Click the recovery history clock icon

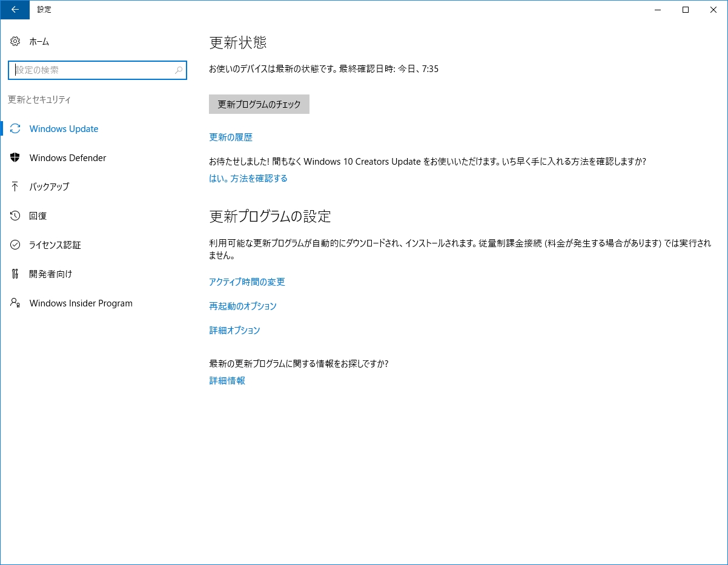(x=15, y=216)
